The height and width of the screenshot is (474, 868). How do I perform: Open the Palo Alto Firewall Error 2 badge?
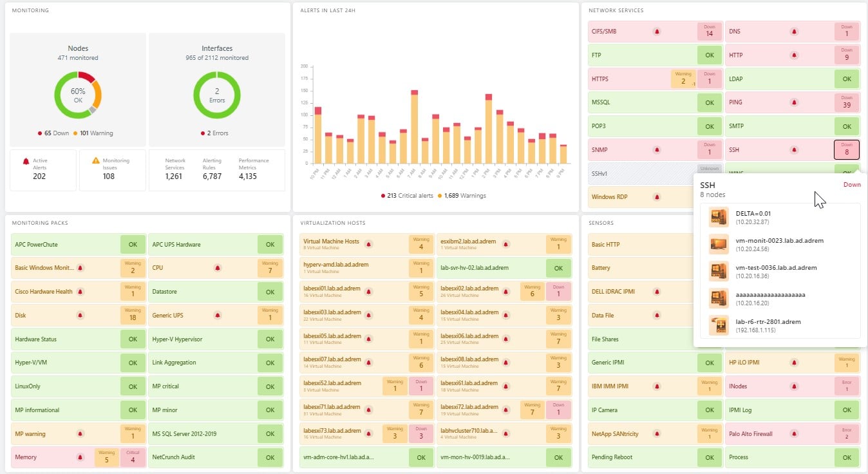pos(847,433)
